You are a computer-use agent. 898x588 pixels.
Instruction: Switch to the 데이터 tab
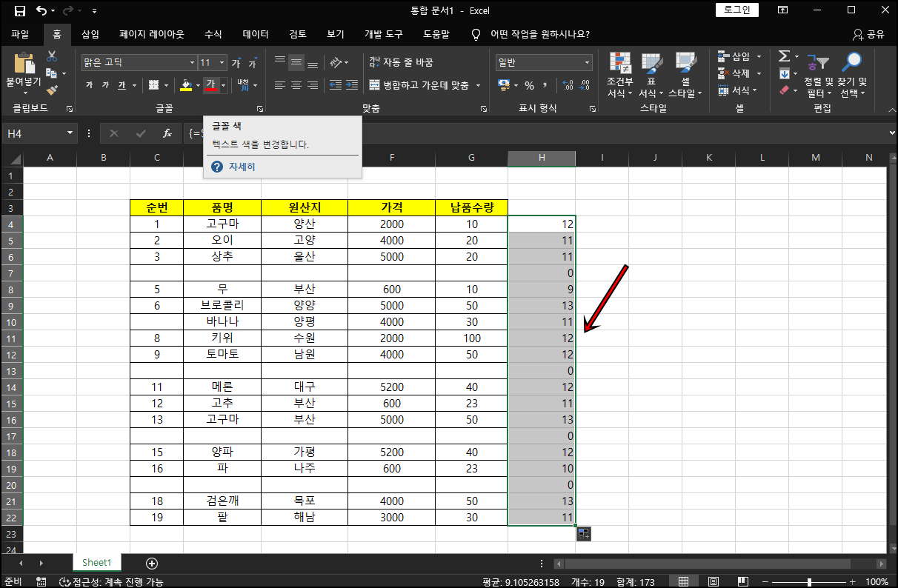(x=256, y=34)
